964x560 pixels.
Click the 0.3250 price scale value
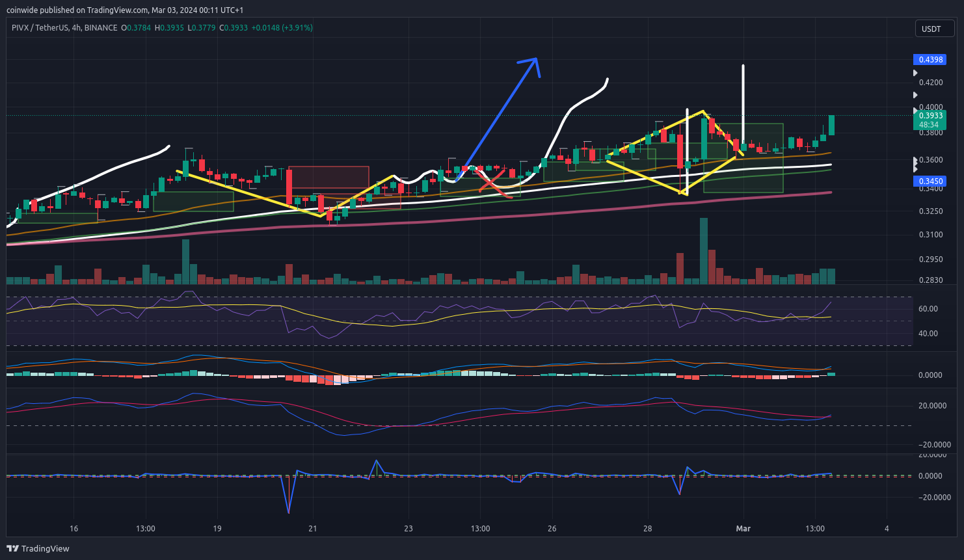pyautogui.click(x=931, y=211)
